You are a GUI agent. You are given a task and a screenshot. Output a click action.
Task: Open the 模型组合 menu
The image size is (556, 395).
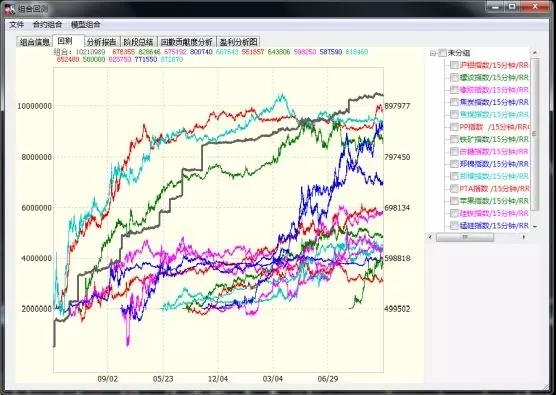coord(85,25)
